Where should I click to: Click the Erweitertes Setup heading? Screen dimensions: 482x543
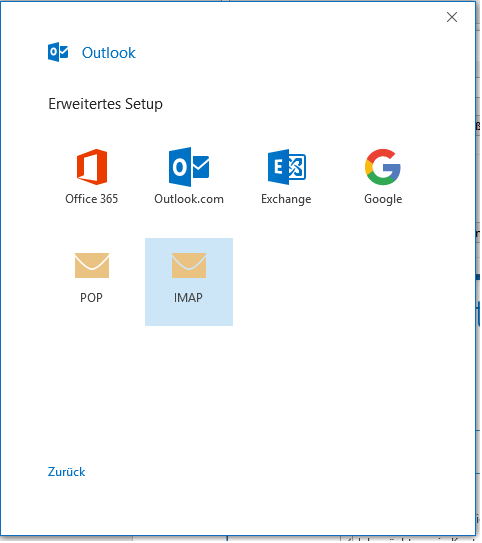pyautogui.click(x=105, y=104)
